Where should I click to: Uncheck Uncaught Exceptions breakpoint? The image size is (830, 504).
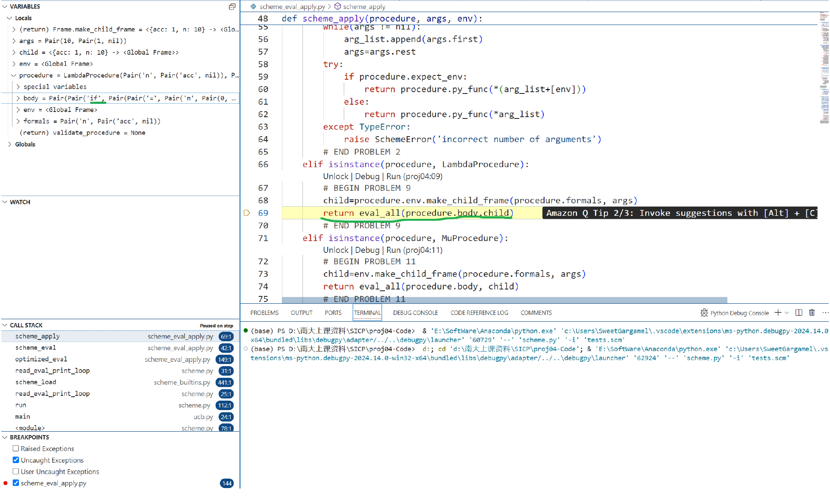click(x=16, y=460)
